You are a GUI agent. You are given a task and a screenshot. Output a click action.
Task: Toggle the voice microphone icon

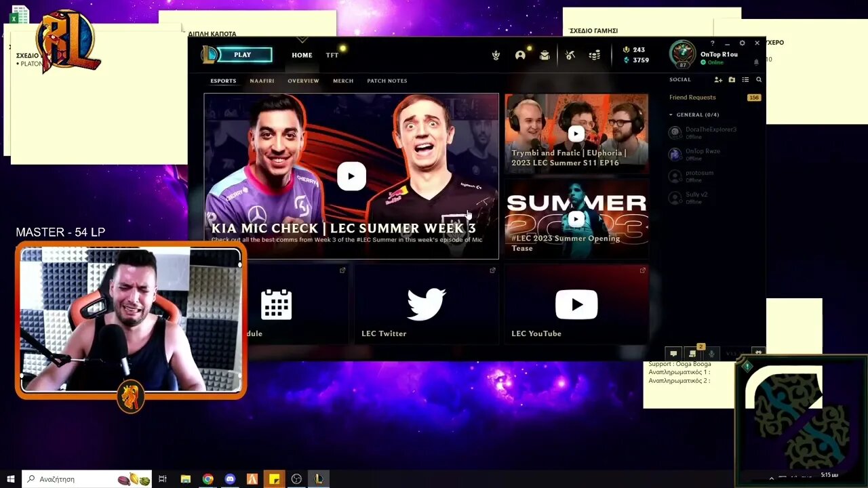(x=711, y=354)
